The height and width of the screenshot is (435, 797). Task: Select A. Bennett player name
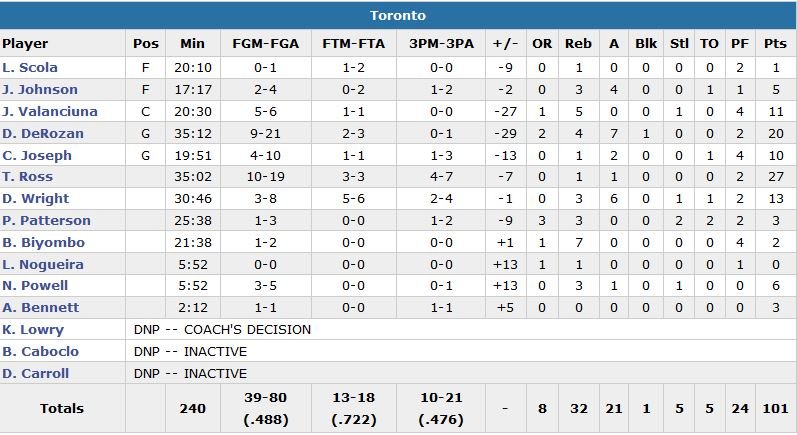[x=40, y=308]
